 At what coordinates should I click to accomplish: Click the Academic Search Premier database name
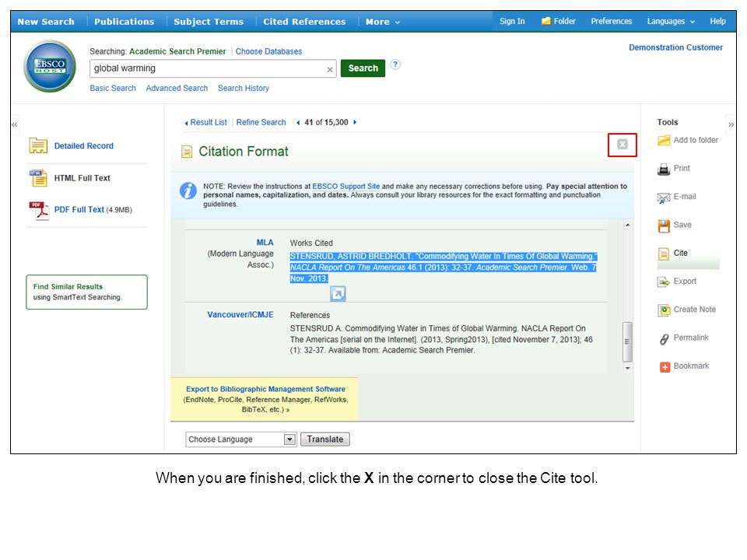pyautogui.click(x=177, y=51)
